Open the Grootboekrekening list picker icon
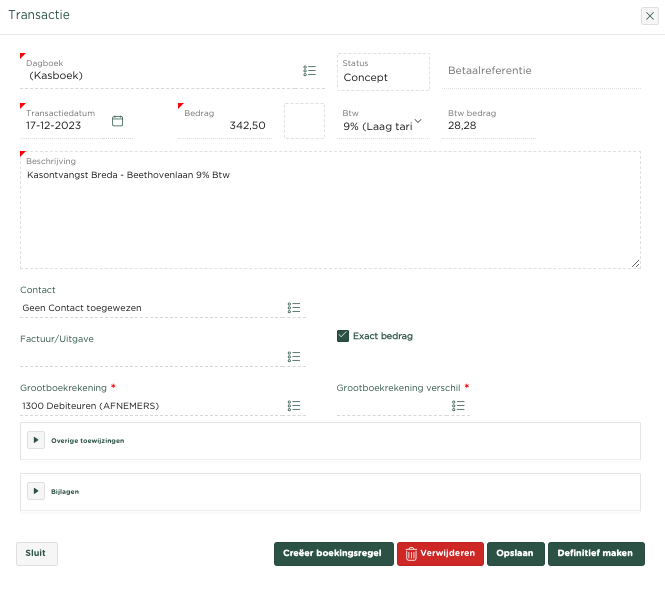665x594 pixels. 294,406
